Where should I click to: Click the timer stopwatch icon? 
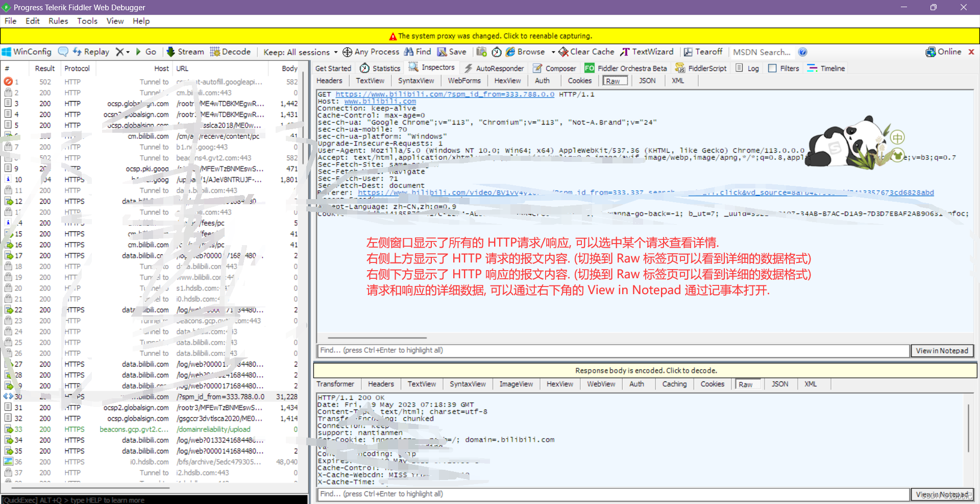pos(497,52)
